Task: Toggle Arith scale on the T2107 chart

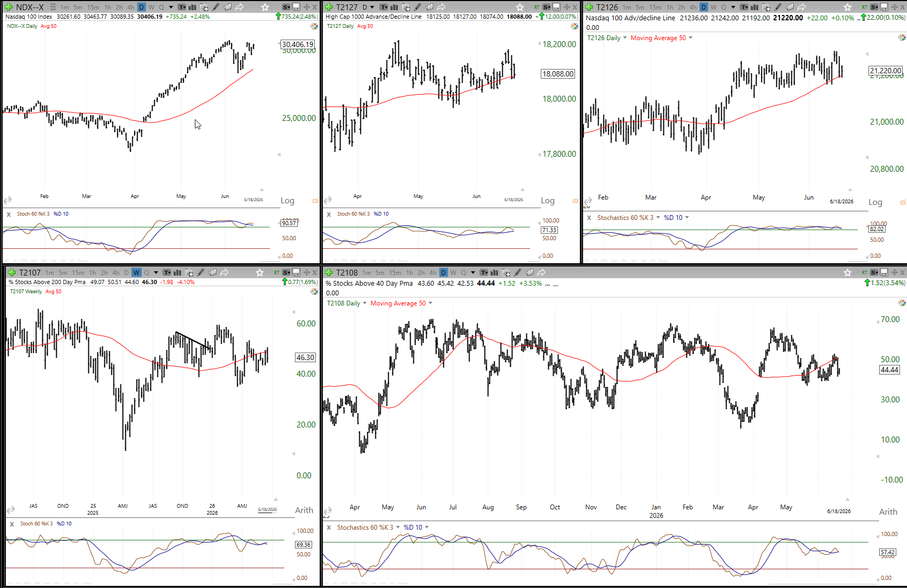Action: [304, 510]
